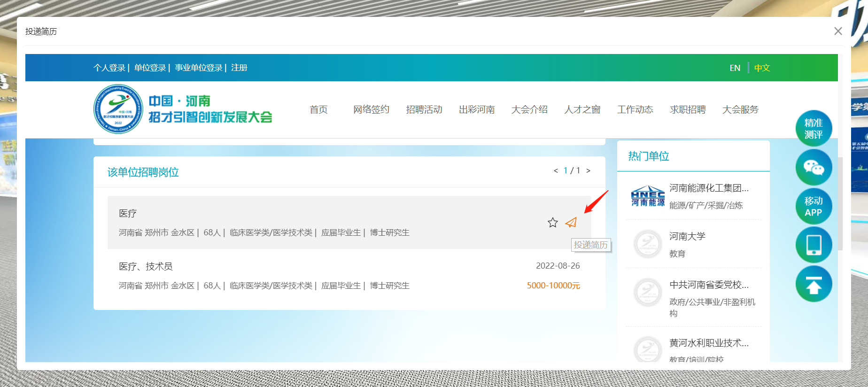Viewport: 868px width, 387px height.
Task: Open the 移动APP floating button
Action: [x=814, y=206]
